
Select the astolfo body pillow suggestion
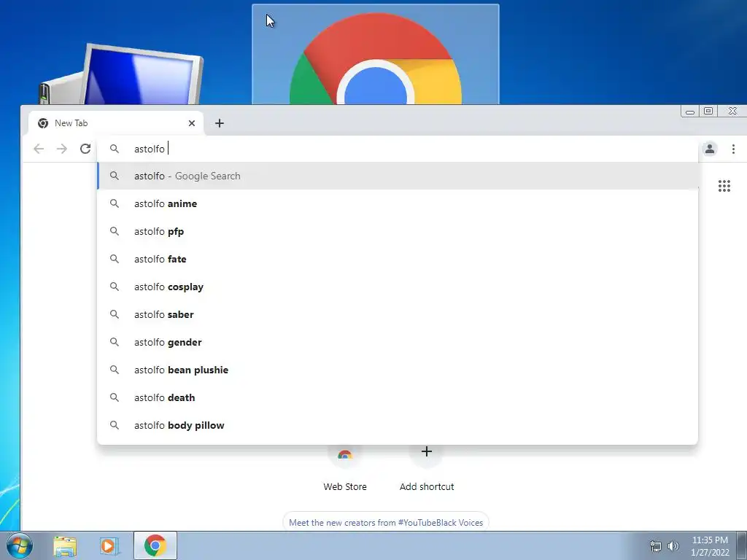[x=398, y=425]
